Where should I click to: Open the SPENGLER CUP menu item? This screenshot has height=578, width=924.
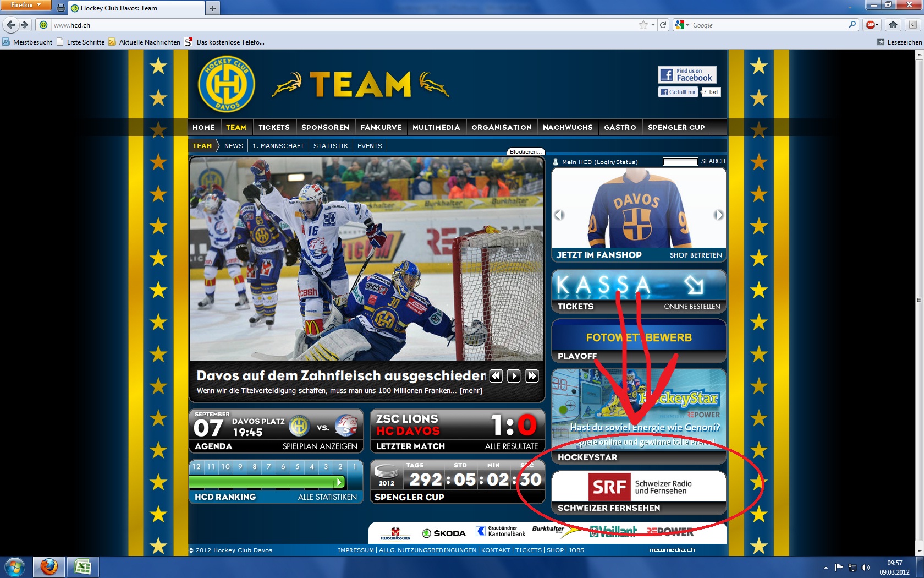click(x=676, y=127)
